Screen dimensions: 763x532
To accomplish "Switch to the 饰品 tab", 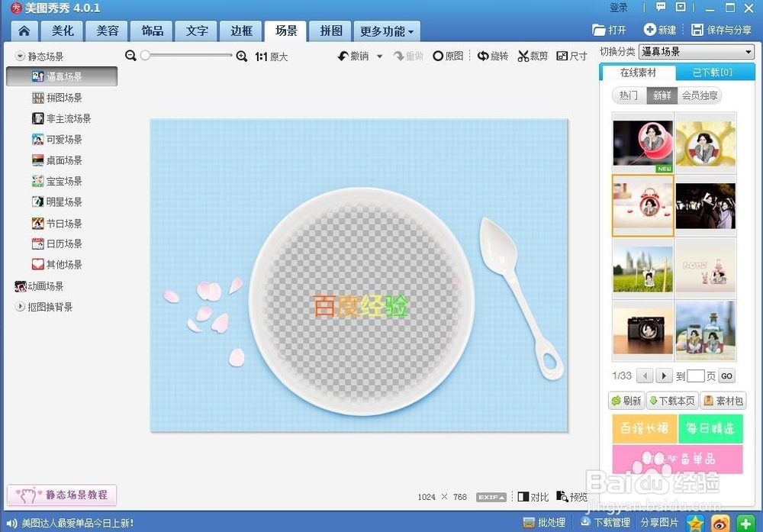I will coord(153,31).
